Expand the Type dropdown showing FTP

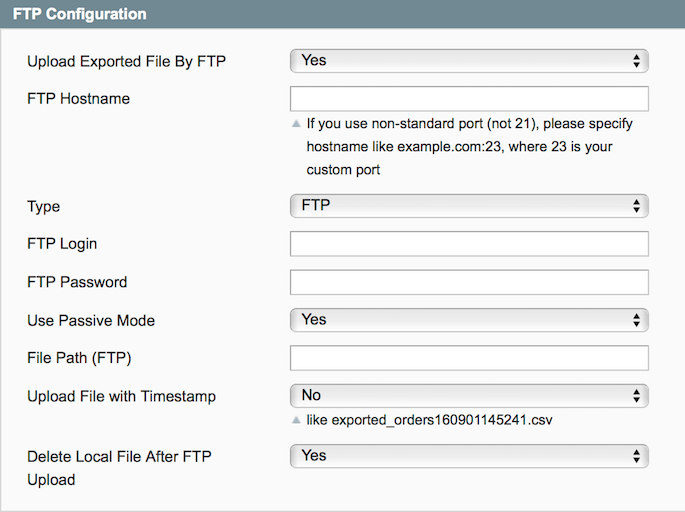coord(469,207)
